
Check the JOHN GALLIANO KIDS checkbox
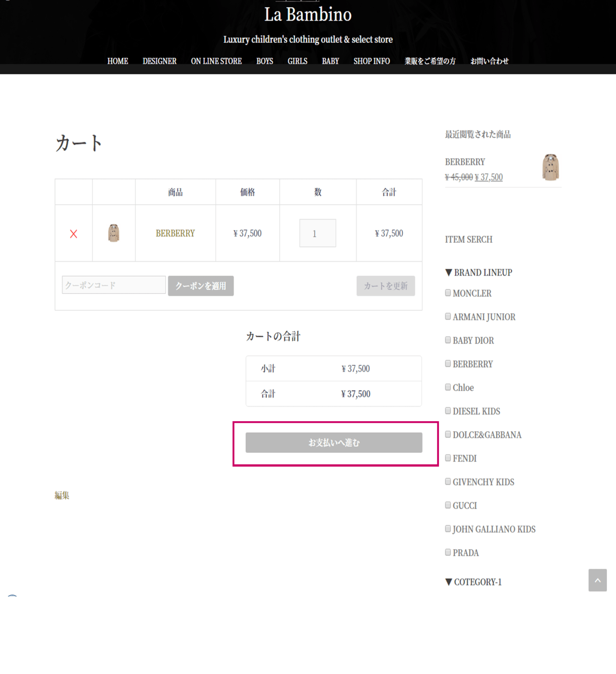(448, 529)
